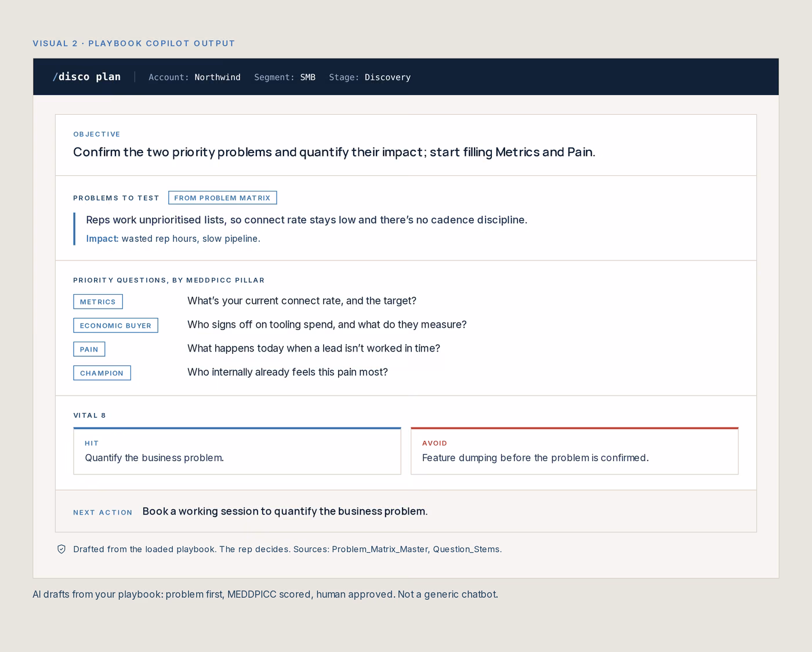Click the HIT card: Quantify the business problem
The image size is (812, 652).
pos(237,451)
